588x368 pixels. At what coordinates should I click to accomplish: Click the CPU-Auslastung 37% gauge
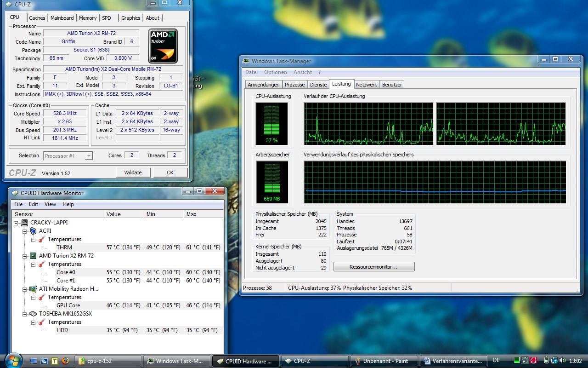pos(272,124)
